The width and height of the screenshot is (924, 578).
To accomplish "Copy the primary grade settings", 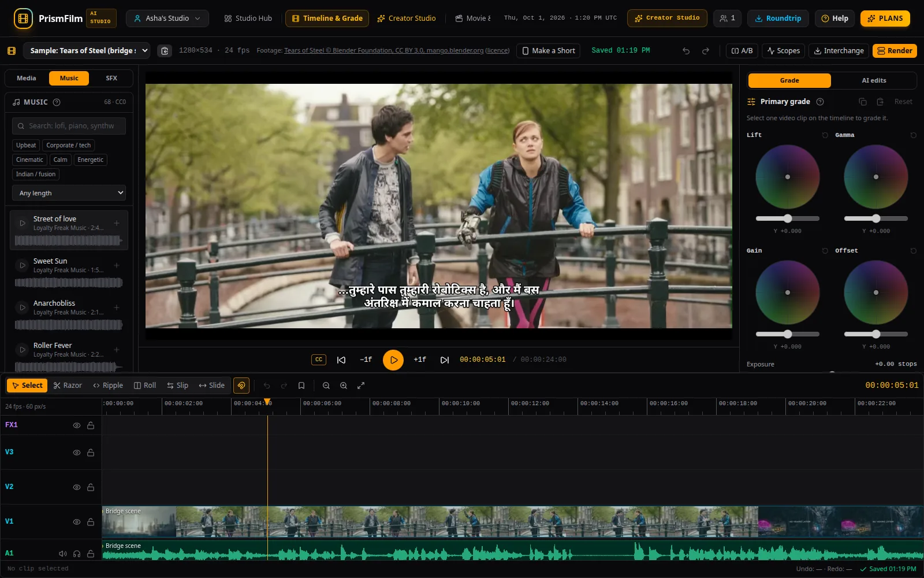I will click(x=863, y=102).
